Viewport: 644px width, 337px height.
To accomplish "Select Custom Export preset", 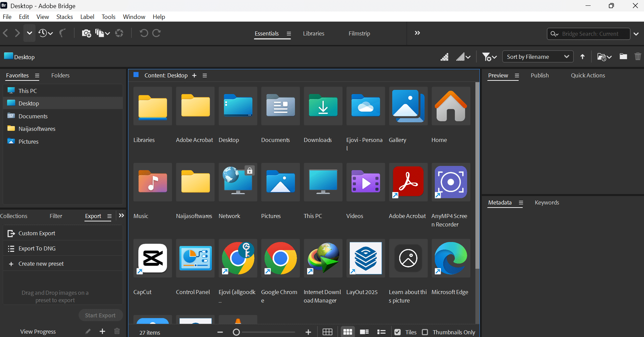I will 36,233.
